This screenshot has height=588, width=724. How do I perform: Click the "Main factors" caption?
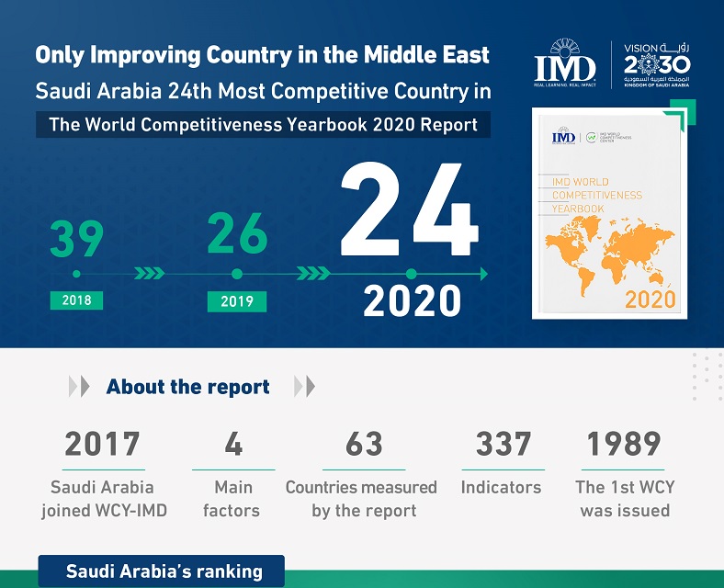click(232, 499)
